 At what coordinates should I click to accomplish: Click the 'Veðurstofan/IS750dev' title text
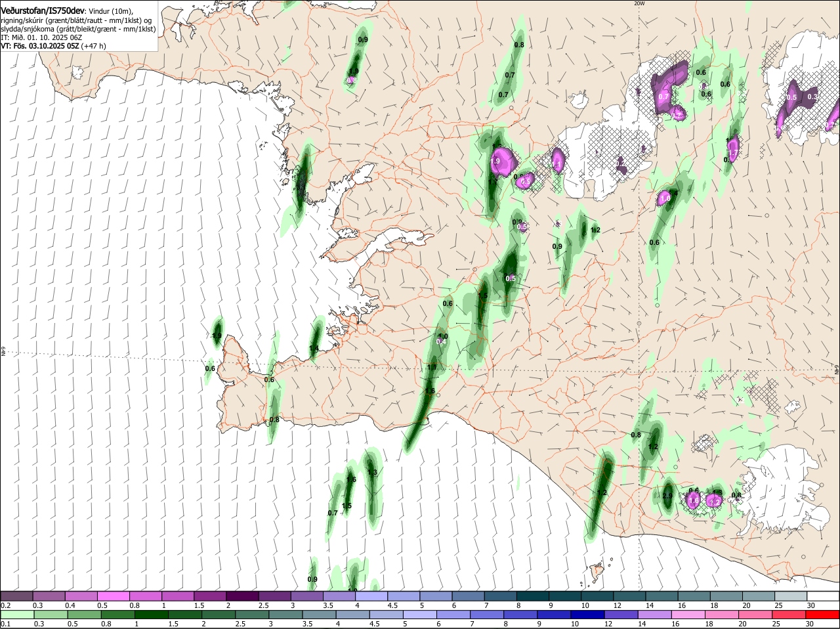pyautogui.click(x=43, y=11)
